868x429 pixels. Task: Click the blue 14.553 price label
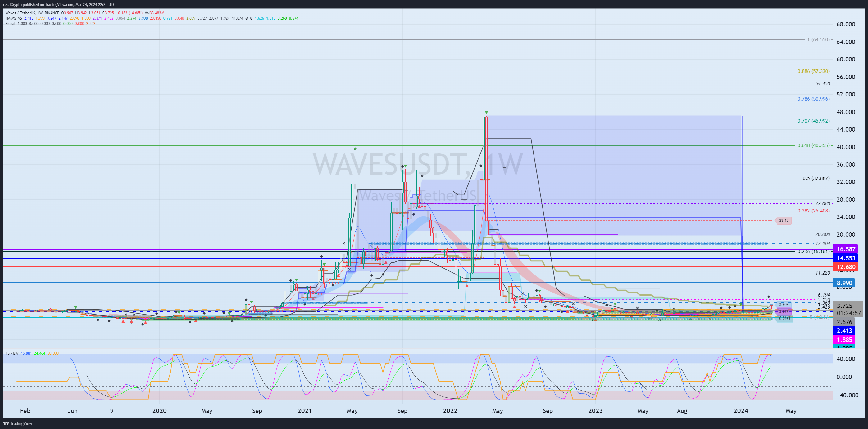(x=846, y=258)
